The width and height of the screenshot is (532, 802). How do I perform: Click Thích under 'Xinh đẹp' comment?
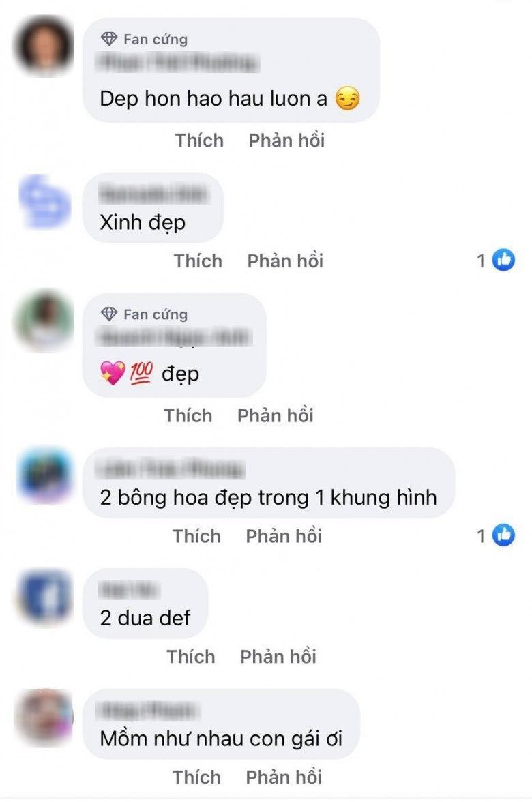pyautogui.click(x=198, y=261)
